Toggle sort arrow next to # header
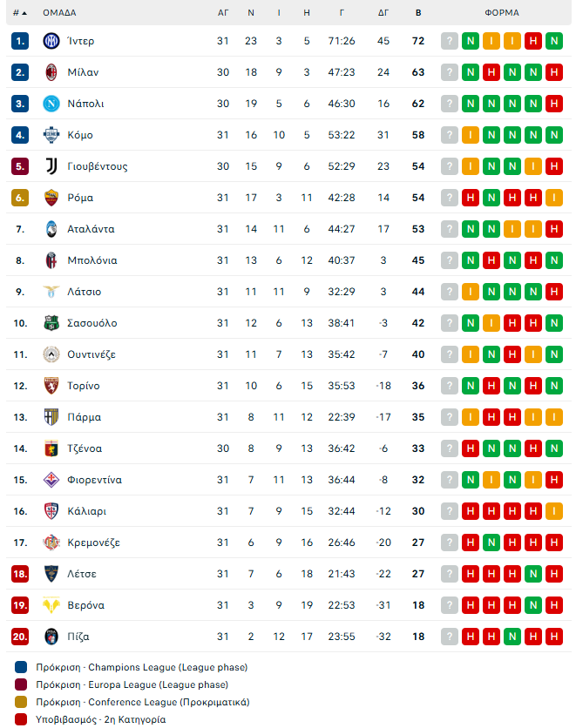Image resolution: width=576 pixels, height=728 pixels. click(x=24, y=13)
